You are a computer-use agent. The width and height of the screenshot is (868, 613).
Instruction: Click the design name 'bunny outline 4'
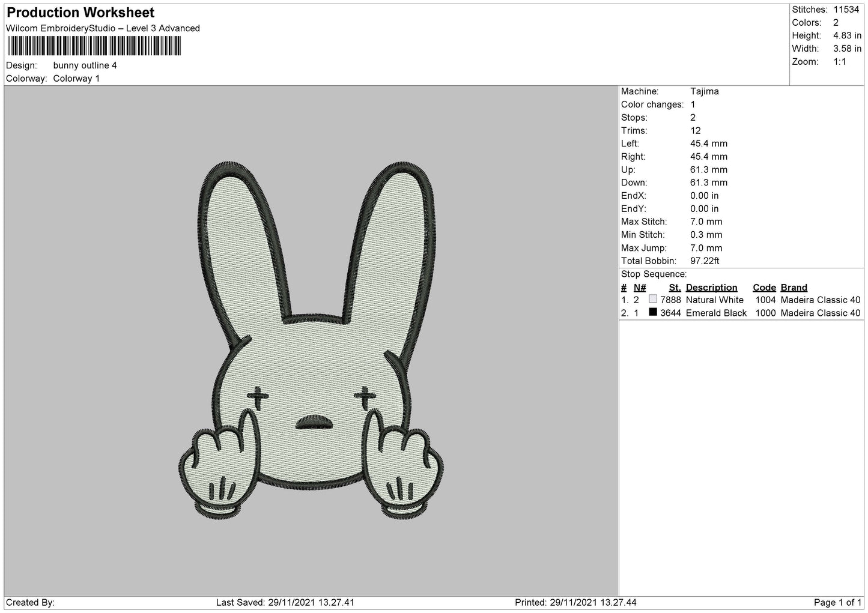click(x=85, y=65)
